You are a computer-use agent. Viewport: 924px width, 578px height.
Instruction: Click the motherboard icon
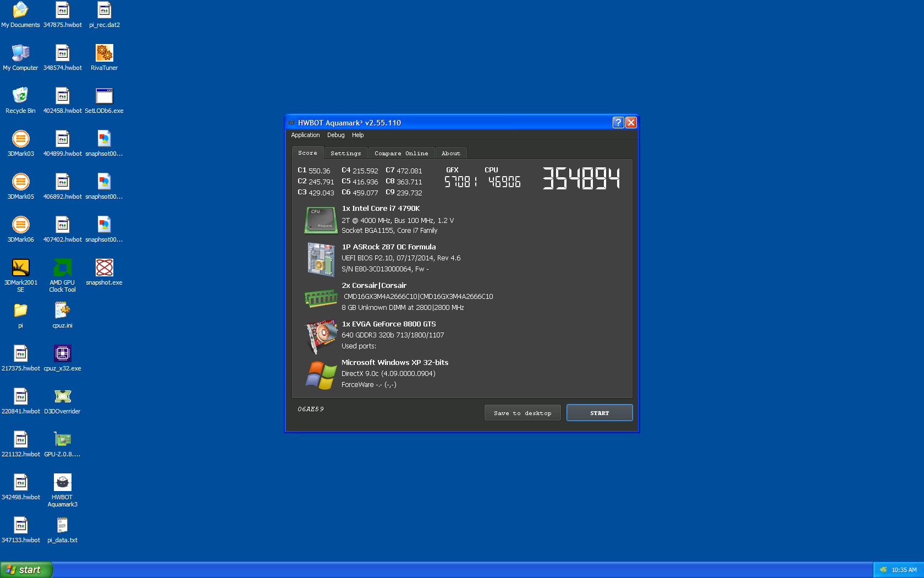pos(321,259)
